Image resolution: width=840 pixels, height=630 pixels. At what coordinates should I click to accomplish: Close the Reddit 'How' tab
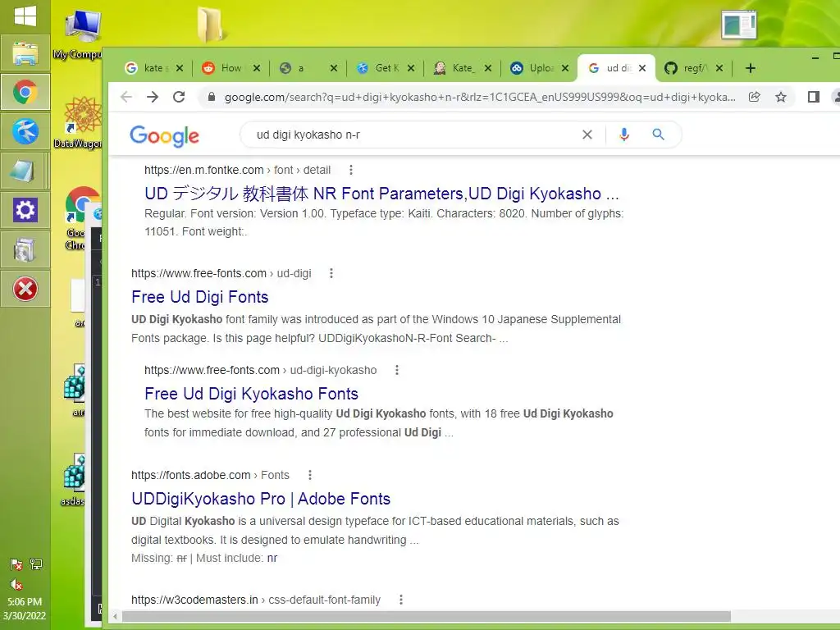click(x=257, y=68)
